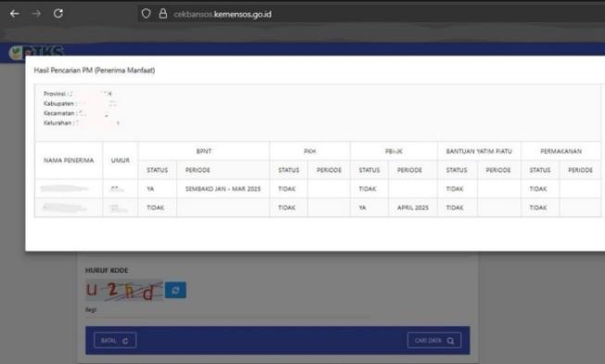Select the Kelurahan label
Screen dimensions: 605x364
point(57,122)
